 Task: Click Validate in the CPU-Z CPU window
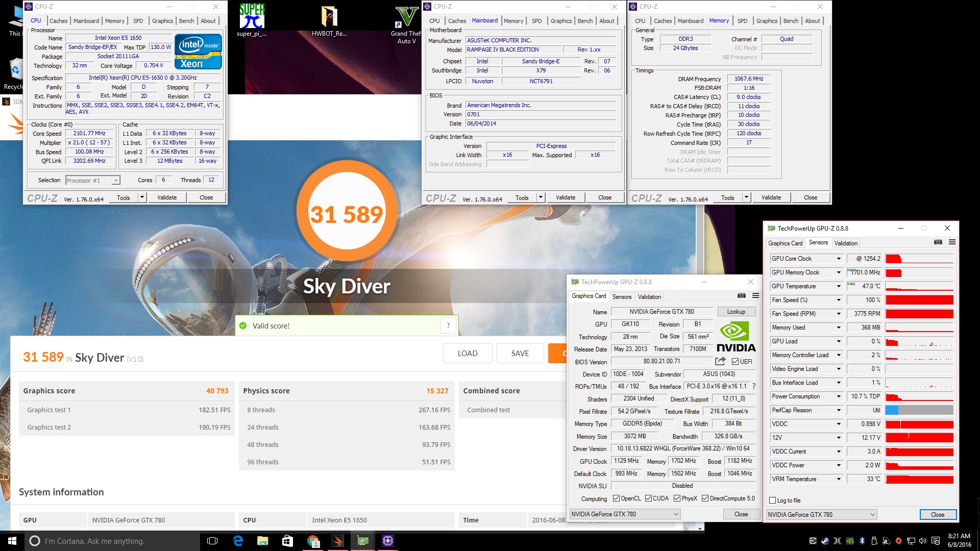coord(167,197)
